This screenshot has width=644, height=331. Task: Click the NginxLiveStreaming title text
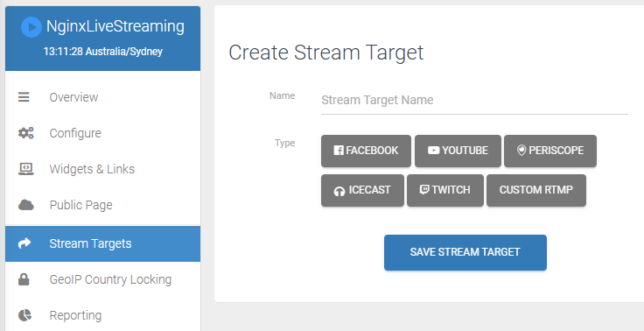115,27
